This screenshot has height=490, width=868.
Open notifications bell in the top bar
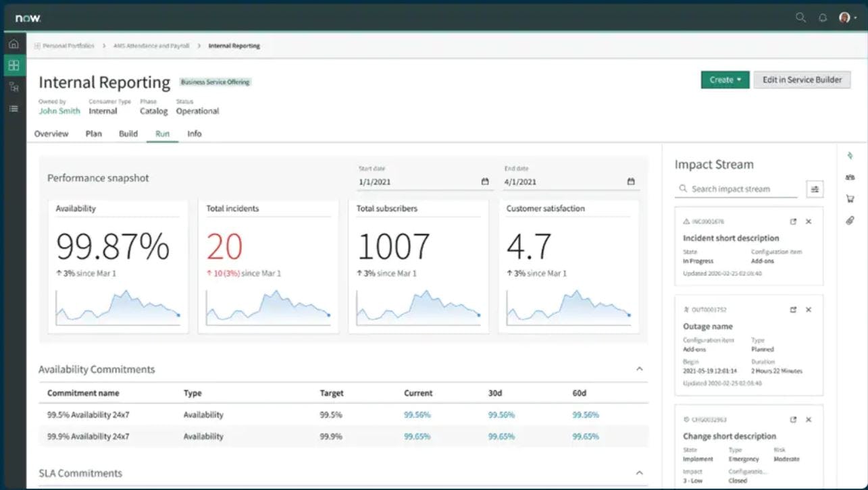(x=822, y=18)
